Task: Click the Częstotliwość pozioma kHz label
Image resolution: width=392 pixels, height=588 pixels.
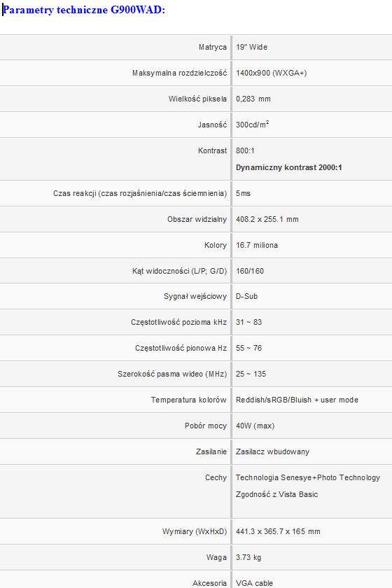Action: point(179,322)
